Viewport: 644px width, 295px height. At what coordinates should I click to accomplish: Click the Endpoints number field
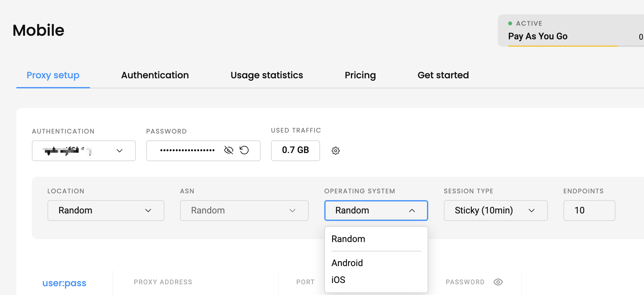[589, 211]
